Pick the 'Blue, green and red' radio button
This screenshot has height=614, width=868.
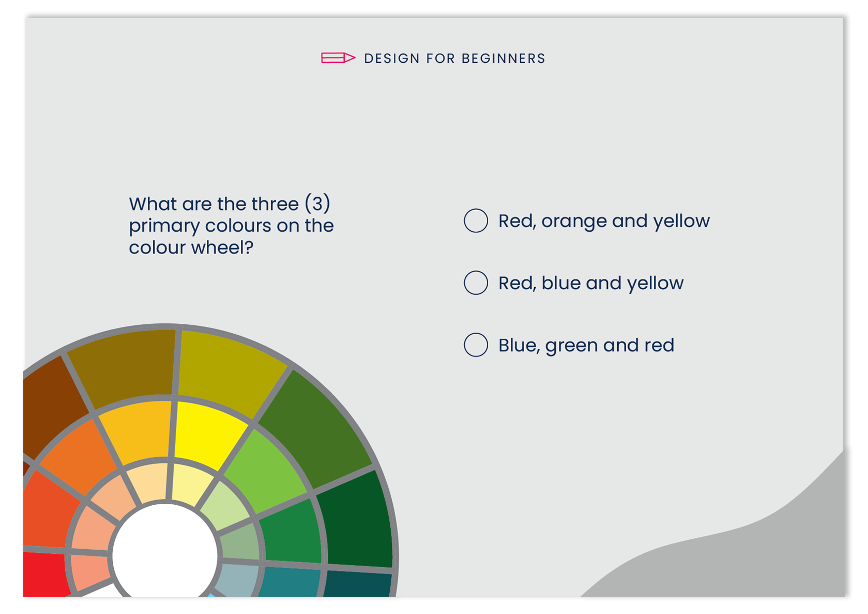pyautogui.click(x=476, y=345)
